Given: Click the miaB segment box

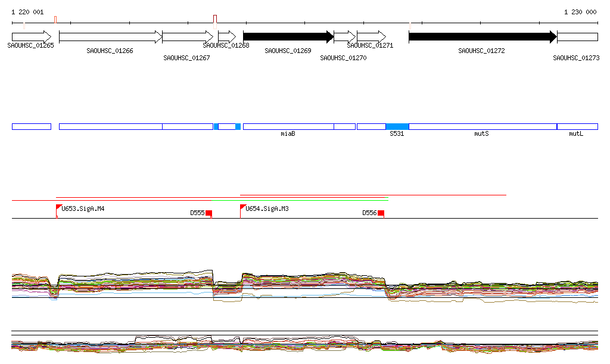Looking at the screenshot, I should click(288, 126).
